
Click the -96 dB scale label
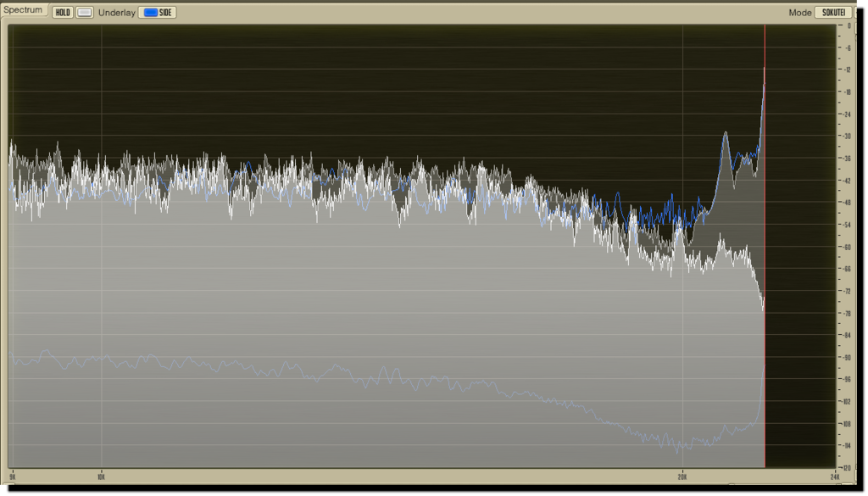(x=848, y=380)
